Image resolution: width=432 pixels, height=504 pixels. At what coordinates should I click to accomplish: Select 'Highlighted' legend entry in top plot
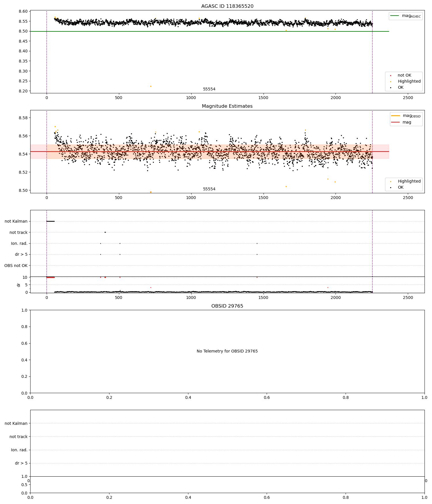coord(409,82)
